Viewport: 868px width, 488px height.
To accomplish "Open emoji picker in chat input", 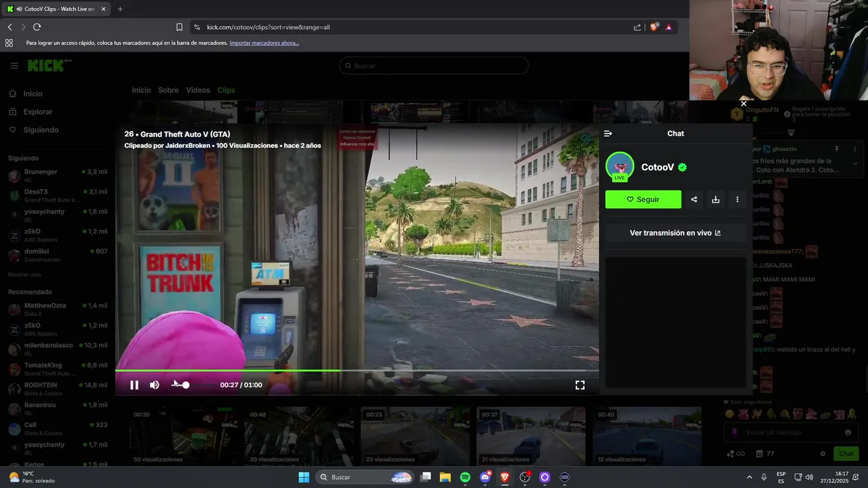I will [848, 432].
